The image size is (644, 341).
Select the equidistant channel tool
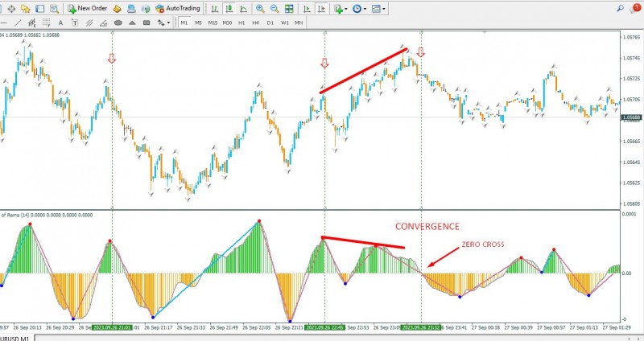click(x=32, y=23)
